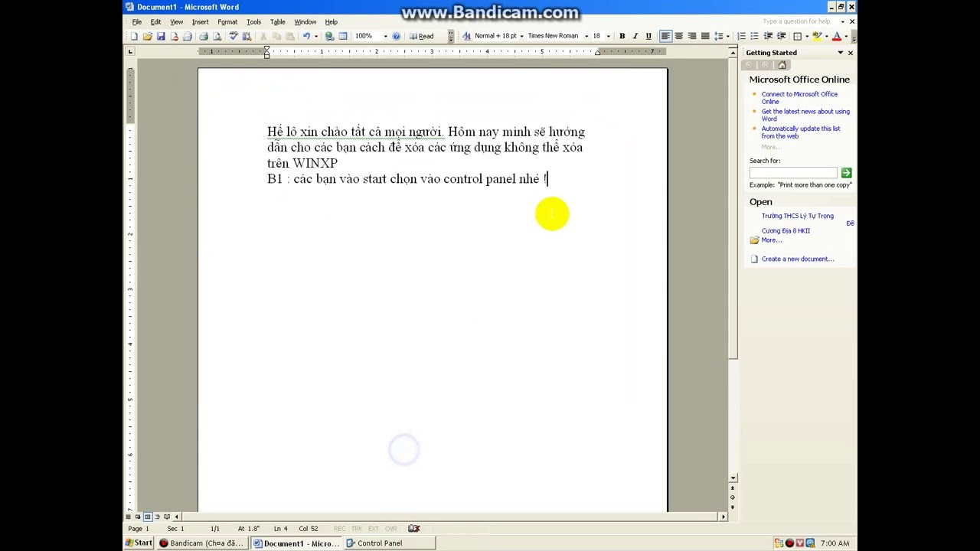Apply the yellow Highlight color
The image size is (980, 551).
click(817, 36)
